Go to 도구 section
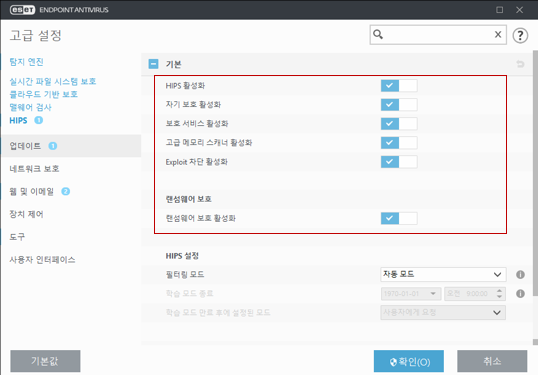 pos(17,237)
